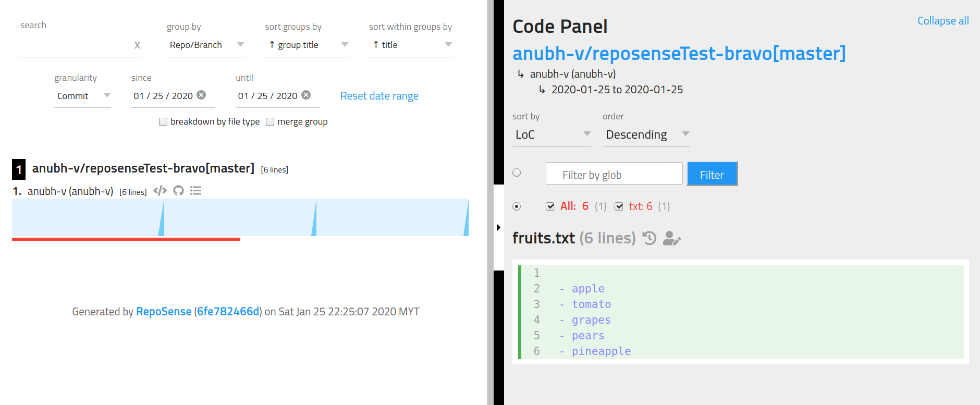
Task: Collapse the panel using the divider arrow
Action: (498, 228)
